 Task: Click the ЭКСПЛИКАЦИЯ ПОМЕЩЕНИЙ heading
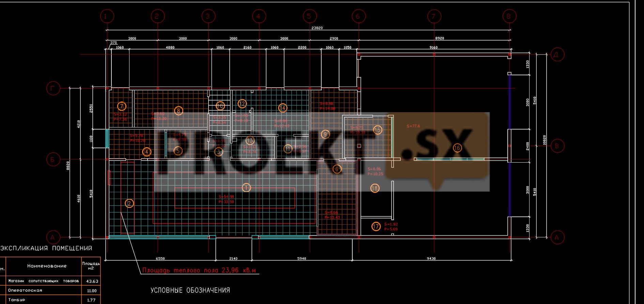tap(46, 248)
